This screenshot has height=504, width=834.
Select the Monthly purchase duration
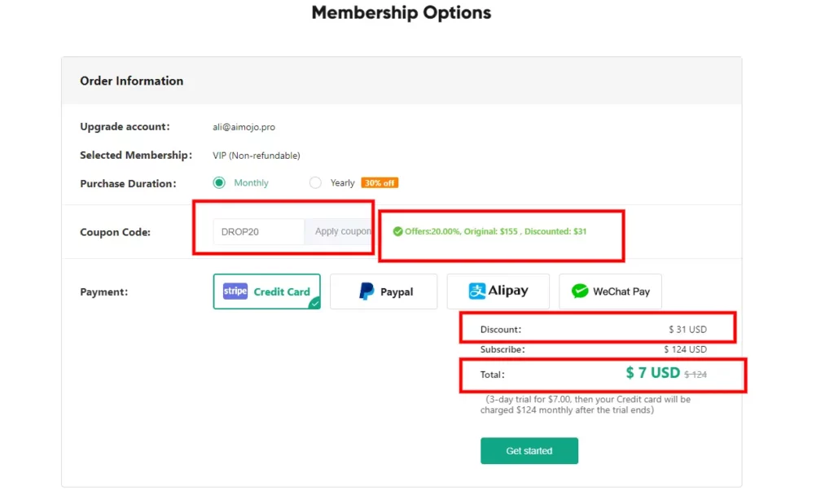click(x=219, y=183)
